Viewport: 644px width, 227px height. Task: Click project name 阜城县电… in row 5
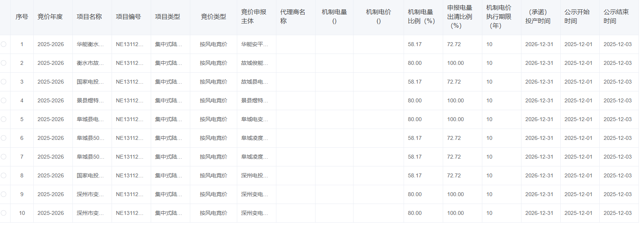tap(90, 119)
